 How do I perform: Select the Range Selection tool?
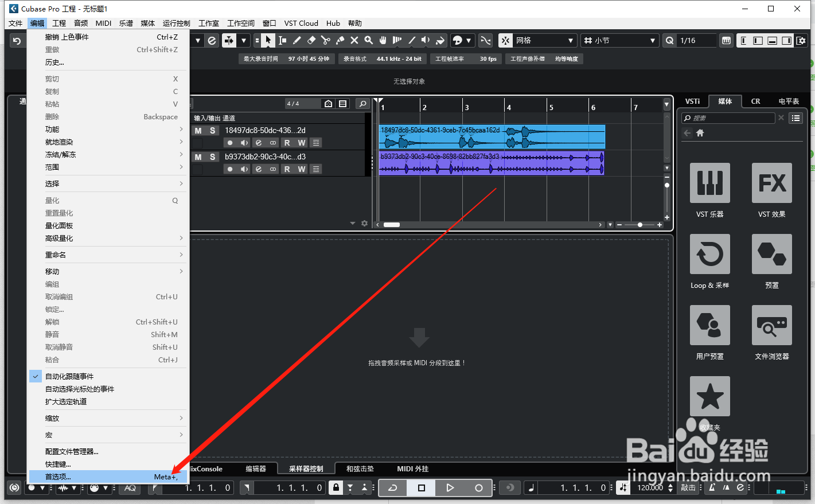click(282, 40)
